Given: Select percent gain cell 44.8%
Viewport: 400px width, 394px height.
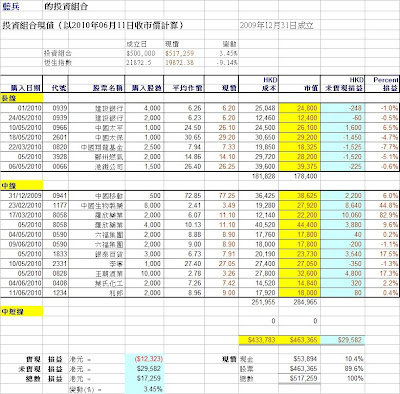Looking at the screenshot, I should point(382,205).
